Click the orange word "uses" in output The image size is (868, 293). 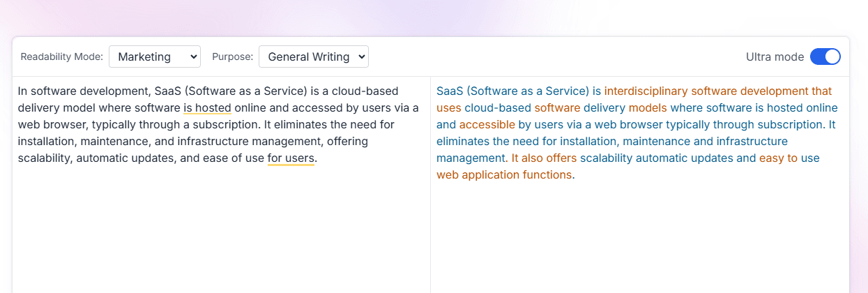click(449, 107)
